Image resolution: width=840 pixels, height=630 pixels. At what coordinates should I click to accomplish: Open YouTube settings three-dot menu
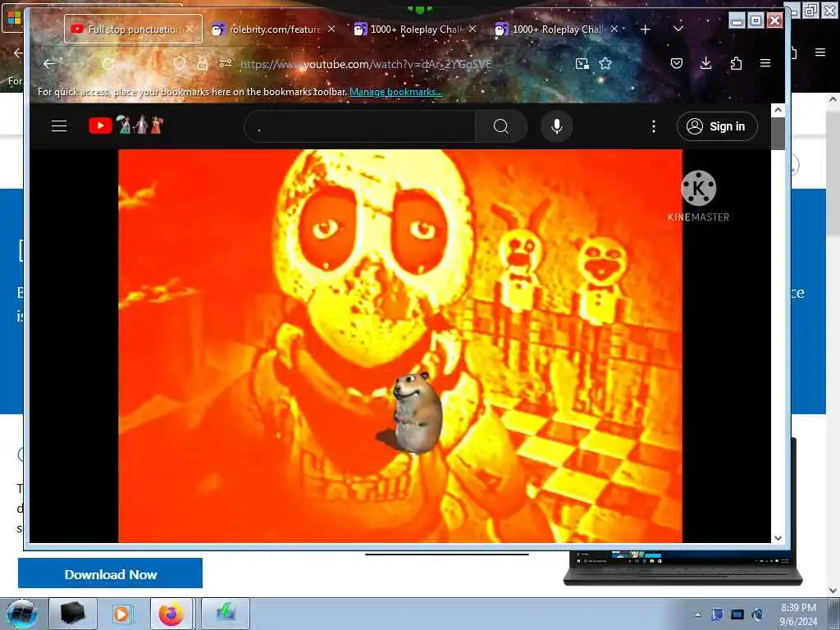[654, 126]
